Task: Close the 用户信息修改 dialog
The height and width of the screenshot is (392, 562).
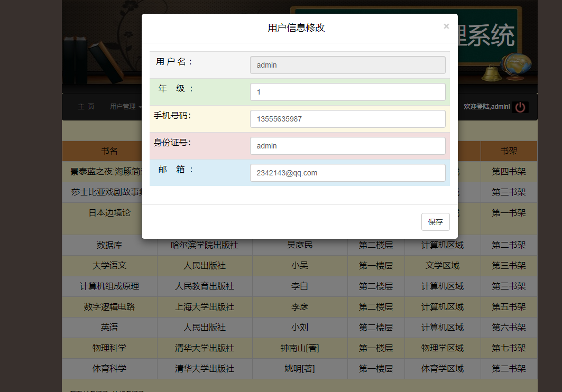Action: point(446,25)
